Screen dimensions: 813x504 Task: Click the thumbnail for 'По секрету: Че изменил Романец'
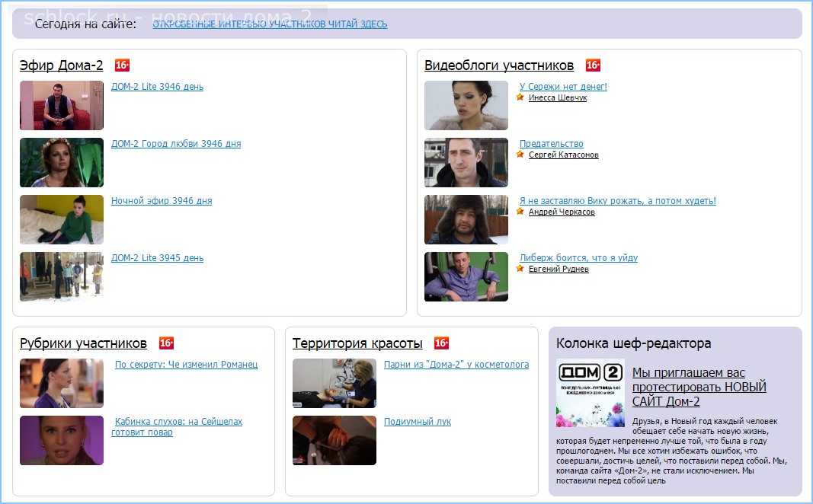[62, 383]
